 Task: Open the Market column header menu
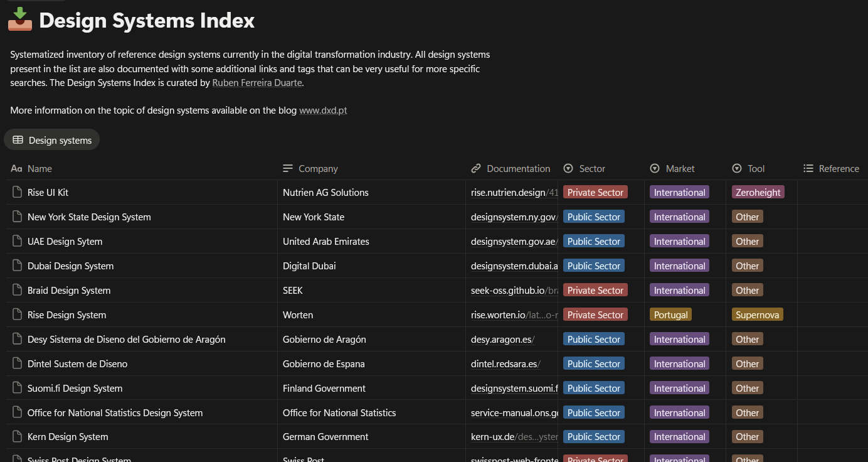point(685,168)
